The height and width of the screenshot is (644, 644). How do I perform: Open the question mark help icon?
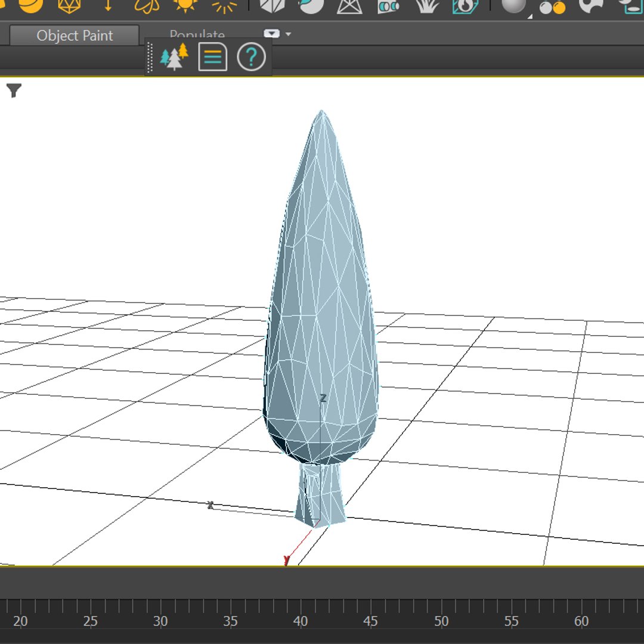pos(252,57)
